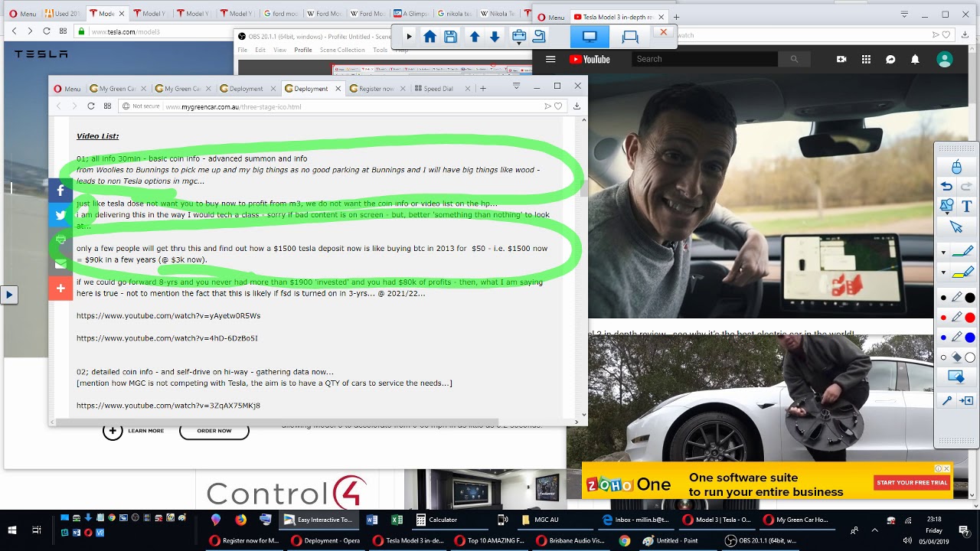Select the mouse tool in annotation palette

(x=956, y=167)
